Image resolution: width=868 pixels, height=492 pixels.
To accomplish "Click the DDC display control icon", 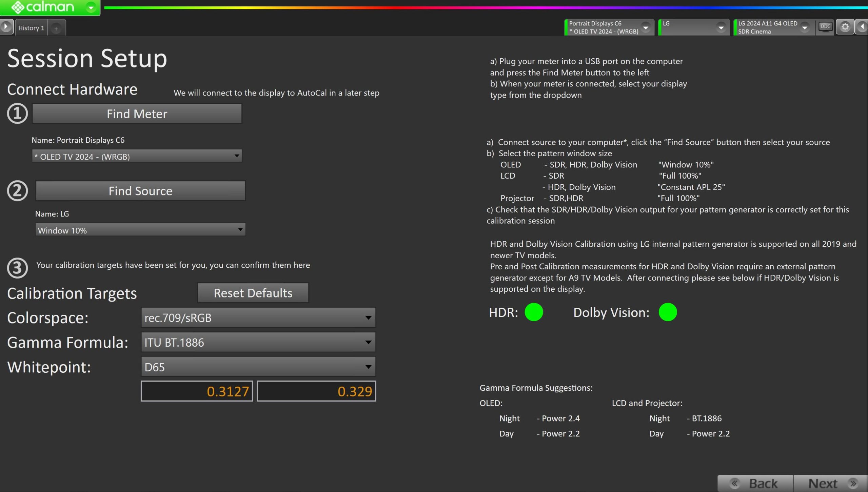I will tap(825, 27).
